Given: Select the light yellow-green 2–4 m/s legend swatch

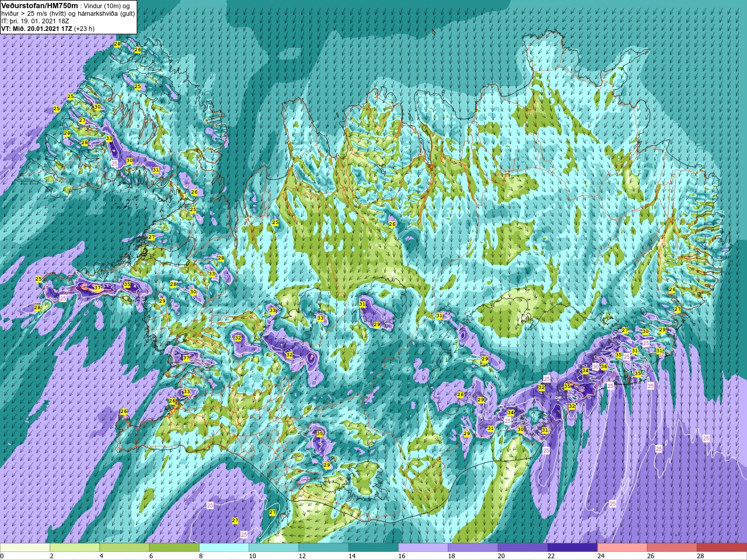Looking at the screenshot, I should [x=75, y=548].
